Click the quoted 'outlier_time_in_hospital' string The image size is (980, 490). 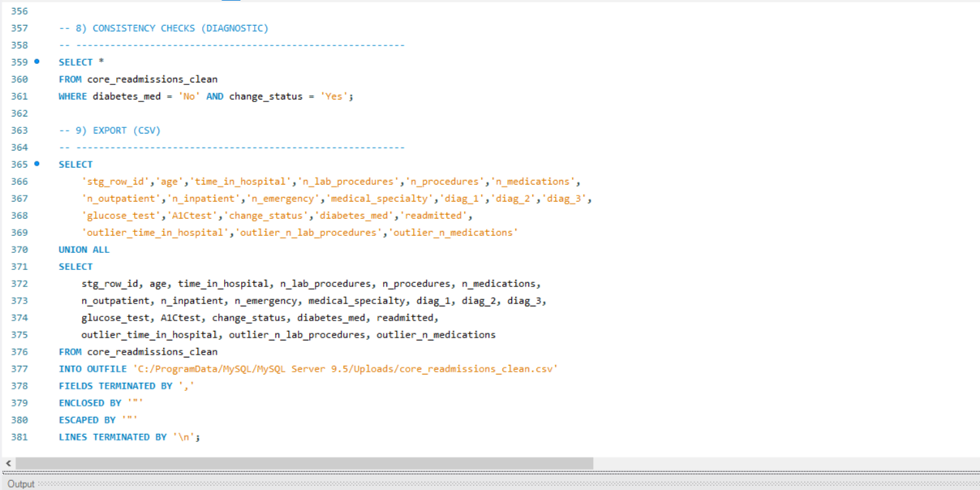click(x=155, y=232)
